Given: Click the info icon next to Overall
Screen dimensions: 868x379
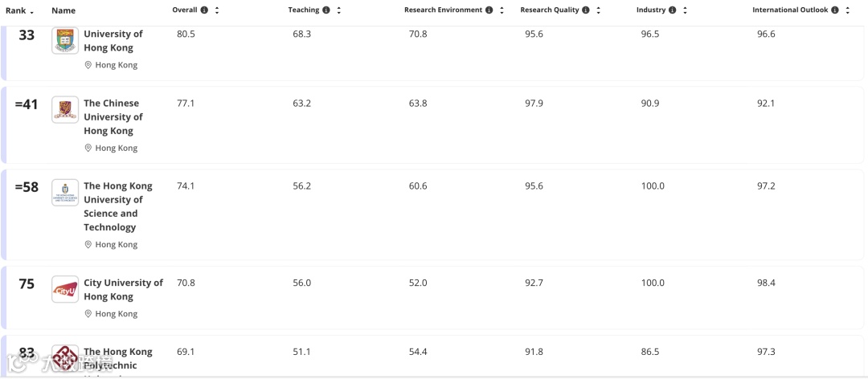Looking at the screenshot, I should click(x=204, y=10).
